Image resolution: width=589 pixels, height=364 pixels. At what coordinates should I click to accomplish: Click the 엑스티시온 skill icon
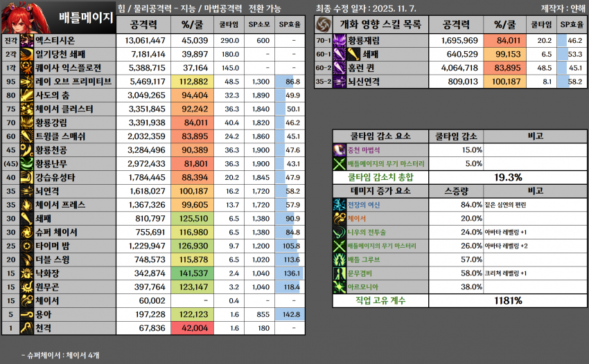pos(27,41)
